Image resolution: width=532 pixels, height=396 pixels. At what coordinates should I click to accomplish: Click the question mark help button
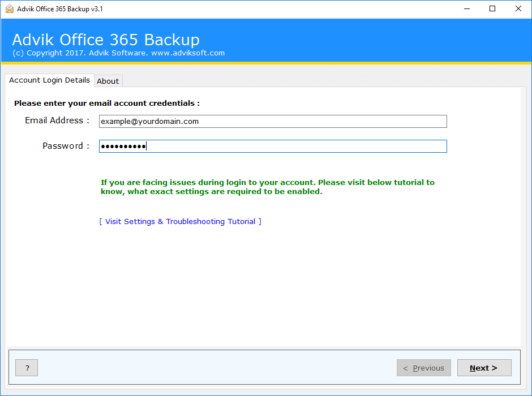click(27, 368)
